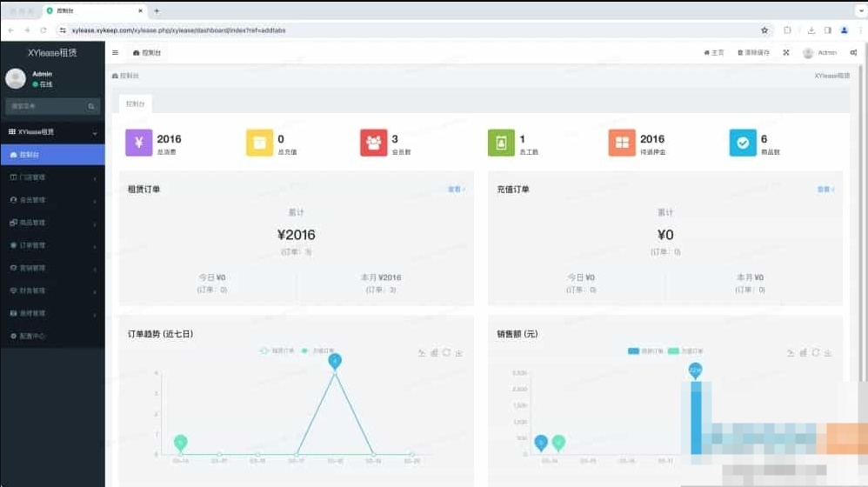Click the search magnifier in sidebar

coord(91,106)
